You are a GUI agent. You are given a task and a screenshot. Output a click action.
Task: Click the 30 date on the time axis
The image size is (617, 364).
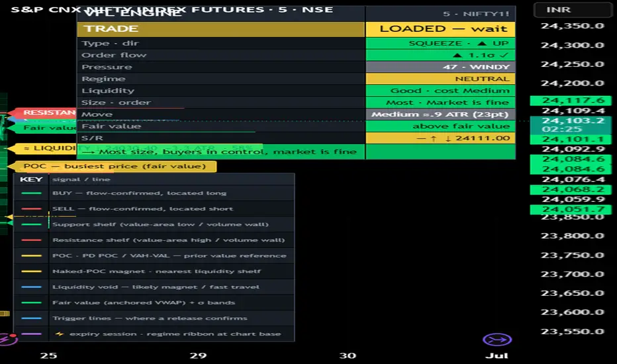(348, 356)
